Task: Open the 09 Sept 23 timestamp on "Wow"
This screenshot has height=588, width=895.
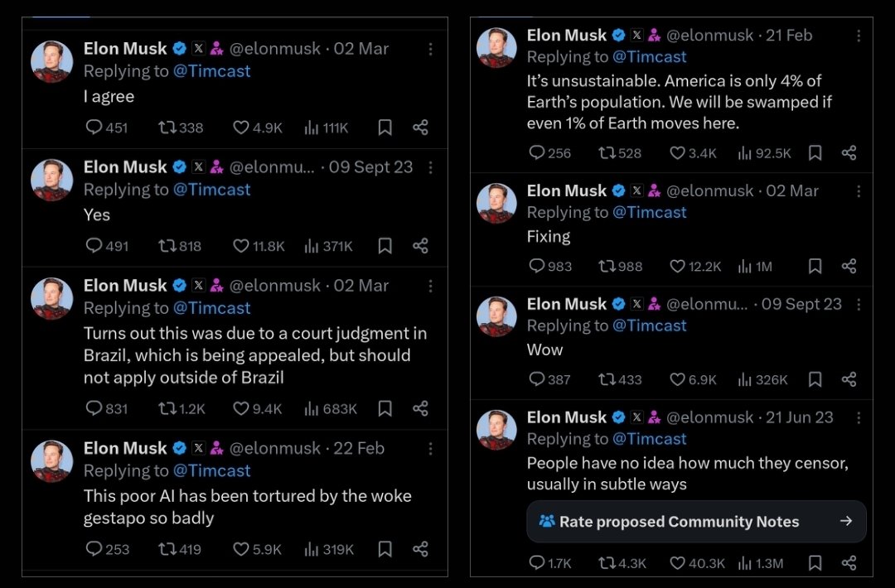Action: click(x=801, y=304)
